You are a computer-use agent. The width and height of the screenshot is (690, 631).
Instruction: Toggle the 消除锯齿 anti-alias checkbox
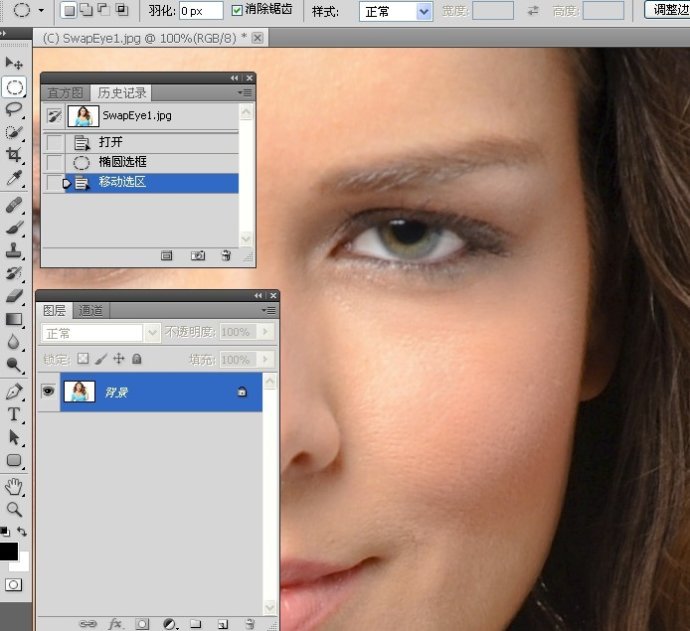[x=237, y=11]
